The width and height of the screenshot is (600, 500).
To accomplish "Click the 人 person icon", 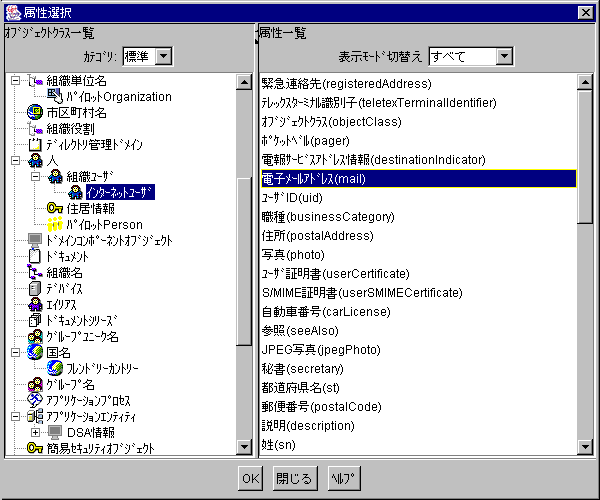I will click(35, 161).
